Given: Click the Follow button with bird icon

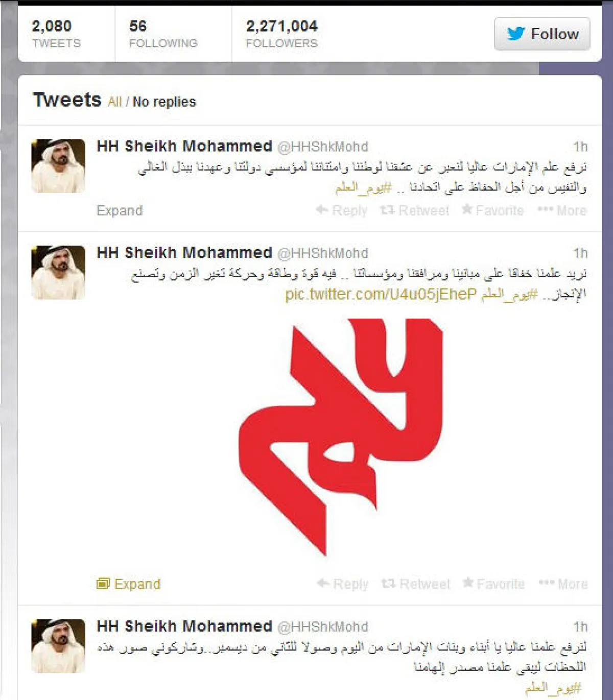Looking at the screenshot, I should point(542,34).
